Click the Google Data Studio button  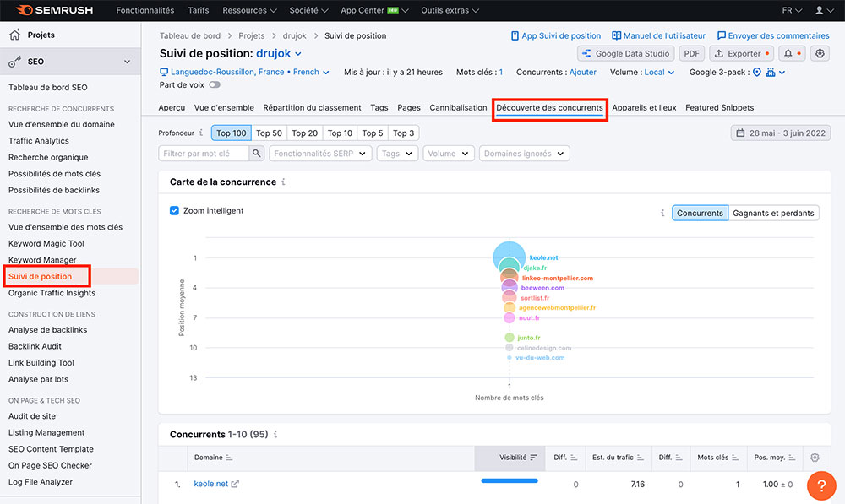tap(625, 53)
